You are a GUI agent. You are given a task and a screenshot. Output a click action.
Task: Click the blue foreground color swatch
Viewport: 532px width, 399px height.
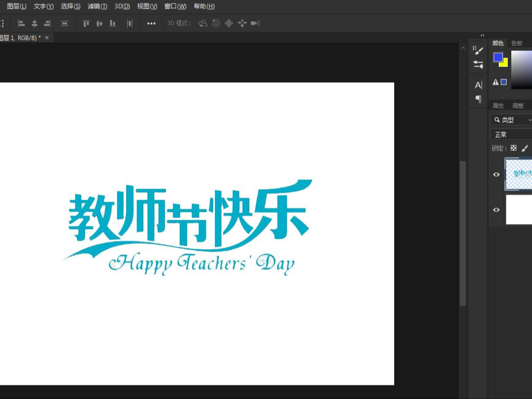point(499,58)
